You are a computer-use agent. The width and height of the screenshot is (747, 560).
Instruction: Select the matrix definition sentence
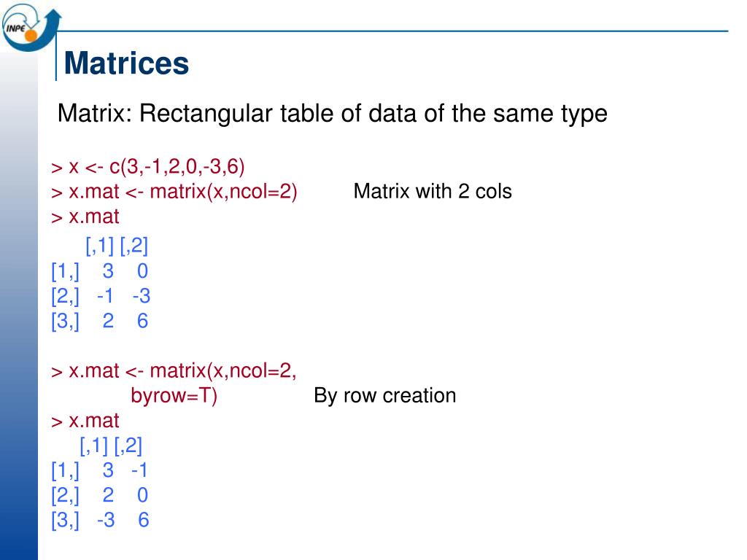[332, 114]
